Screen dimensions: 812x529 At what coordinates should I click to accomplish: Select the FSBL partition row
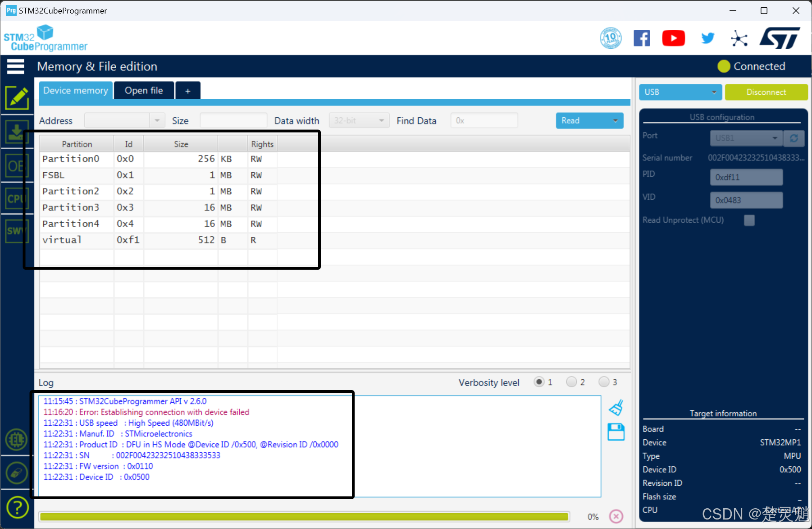click(335, 175)
